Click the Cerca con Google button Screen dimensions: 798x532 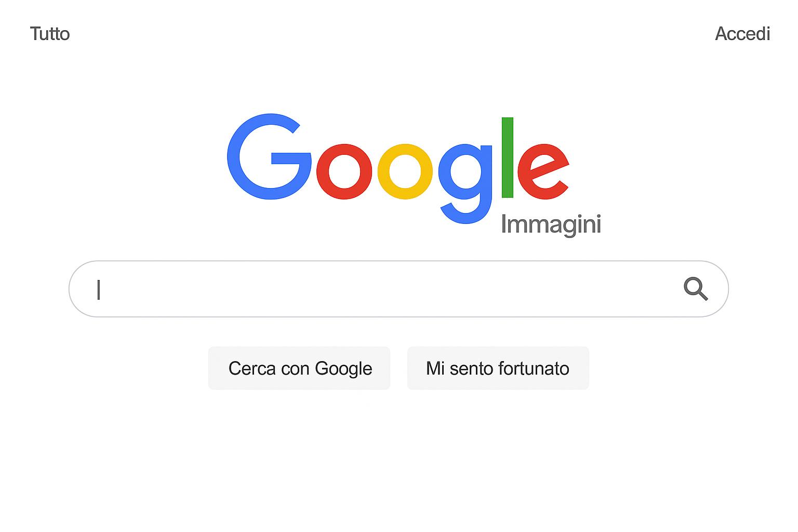pyautogui.click(x=299, y=368)
